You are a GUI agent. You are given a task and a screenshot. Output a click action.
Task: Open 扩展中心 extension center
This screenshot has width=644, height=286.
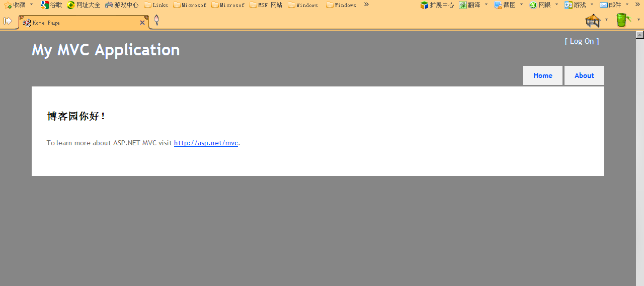pos(437,5)
